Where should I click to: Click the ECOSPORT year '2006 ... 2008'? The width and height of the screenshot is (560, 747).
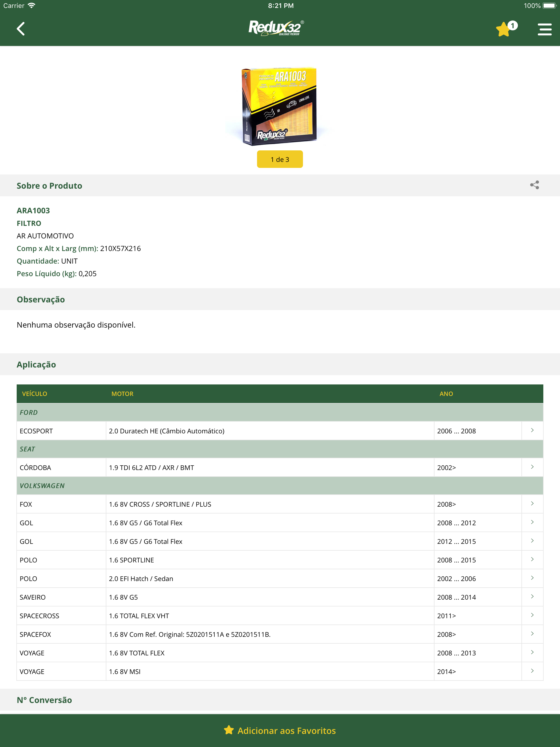point(456,431)
